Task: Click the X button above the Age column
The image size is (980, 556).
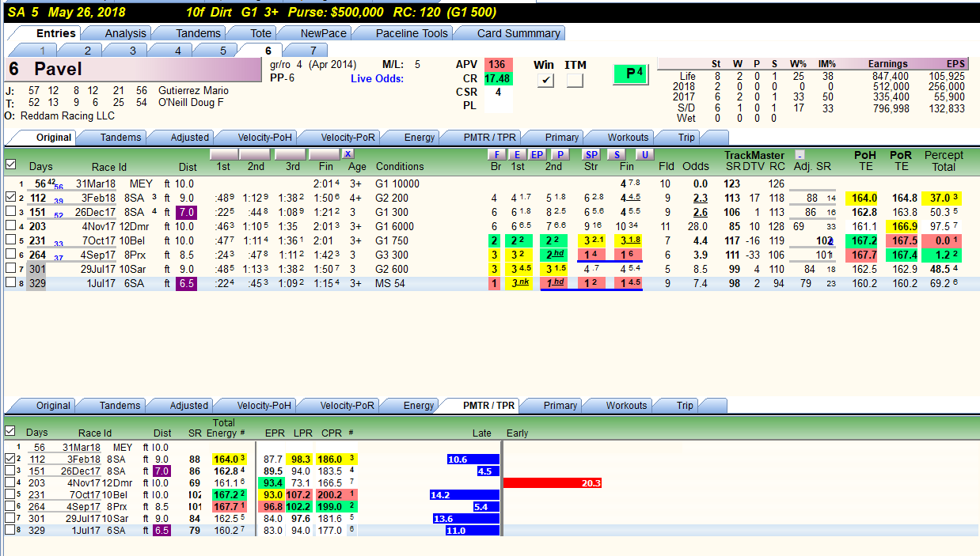Action: (x=348, y=154)
